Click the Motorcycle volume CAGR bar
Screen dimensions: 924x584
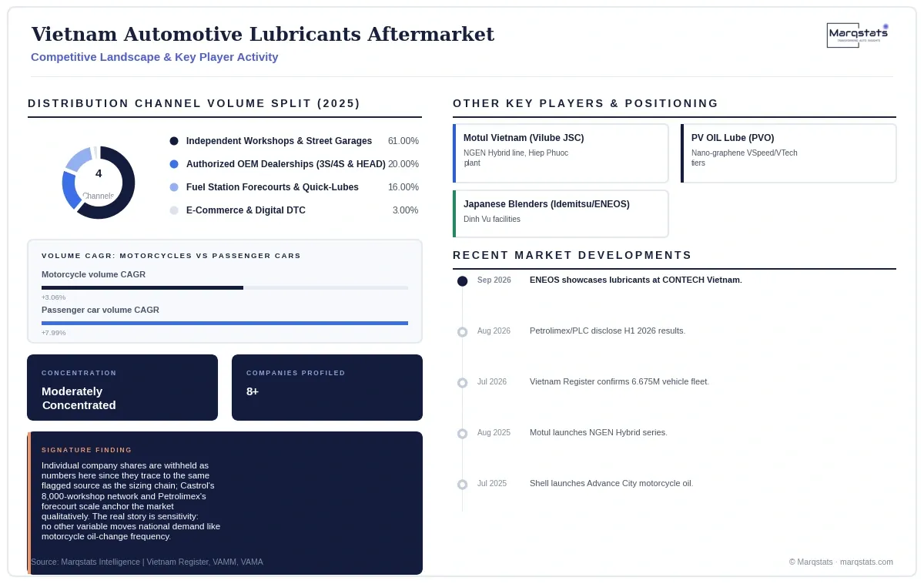coord(225,287)
